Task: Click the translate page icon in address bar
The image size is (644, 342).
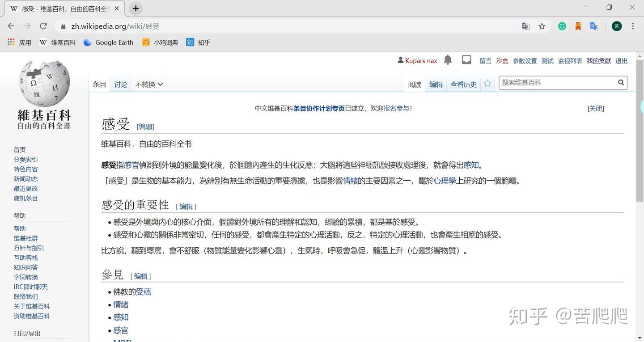Action: click(525, 26)
